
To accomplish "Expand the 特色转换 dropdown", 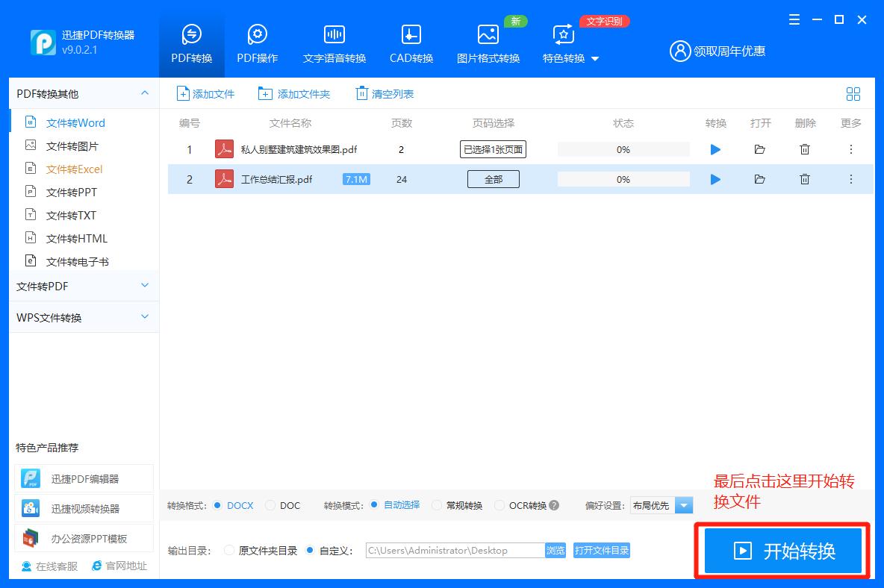I will [x=570, y=58].
